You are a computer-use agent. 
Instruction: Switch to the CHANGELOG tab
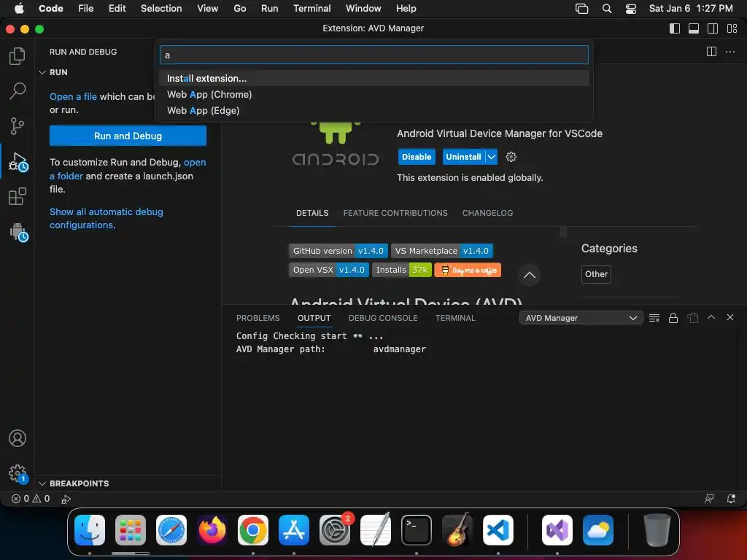click(x=487, y=213)
